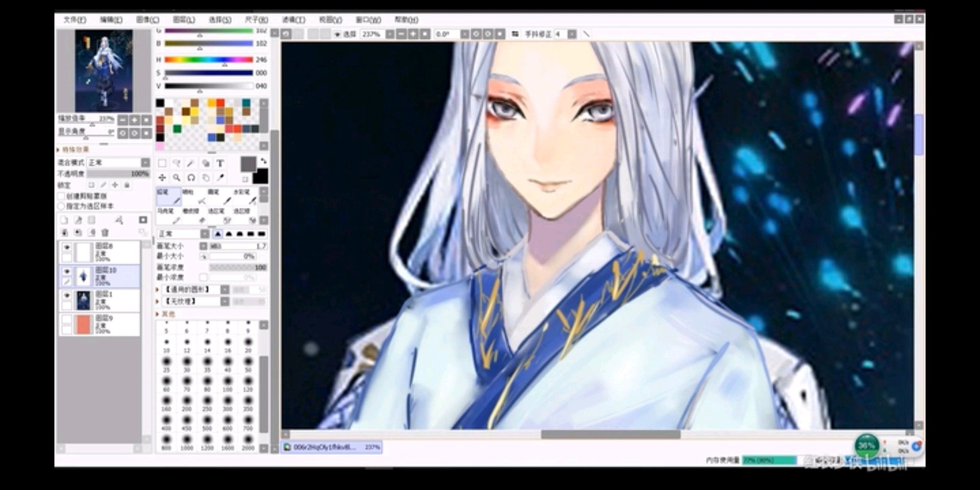
Task: Zoom in using navigator plus button
Action: (134, 120)
